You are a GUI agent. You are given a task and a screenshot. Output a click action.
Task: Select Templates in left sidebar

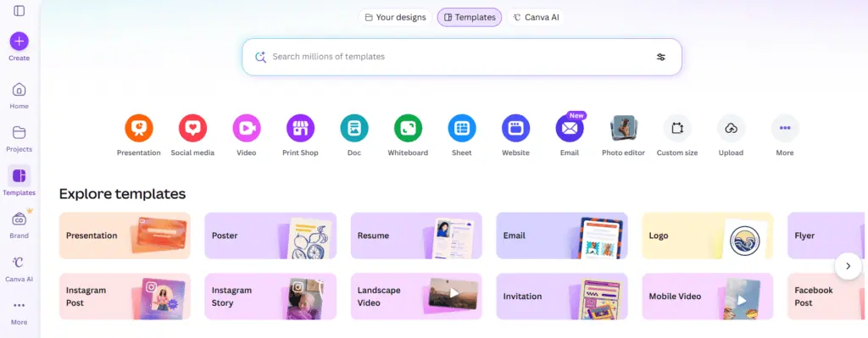click(19, 181)
